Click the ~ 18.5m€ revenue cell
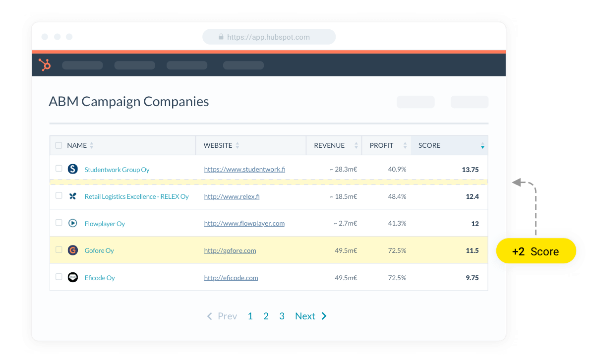This screenshot has width=595, height=364. tap(343, 196)
